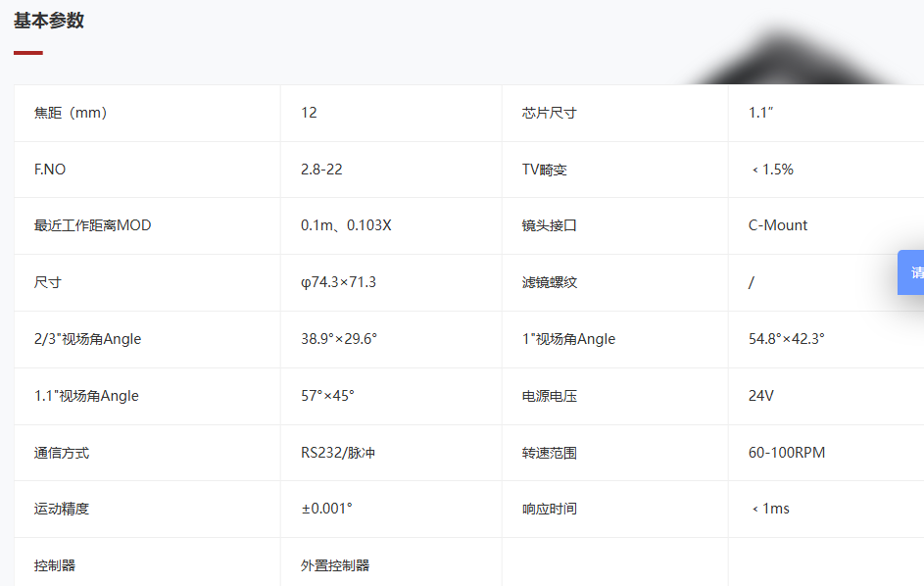Select the value 60-100RPM
The image size is (924, 586).
coord(787,453)
